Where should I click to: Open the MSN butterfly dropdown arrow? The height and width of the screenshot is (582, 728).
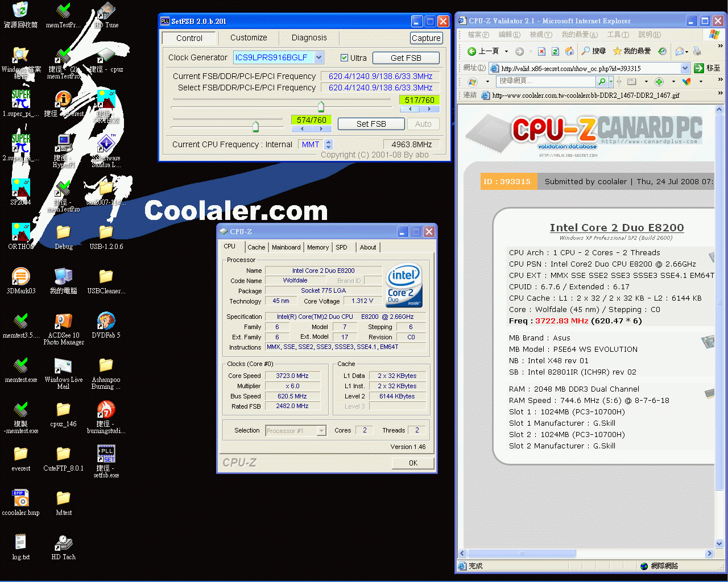click(701, 81)
